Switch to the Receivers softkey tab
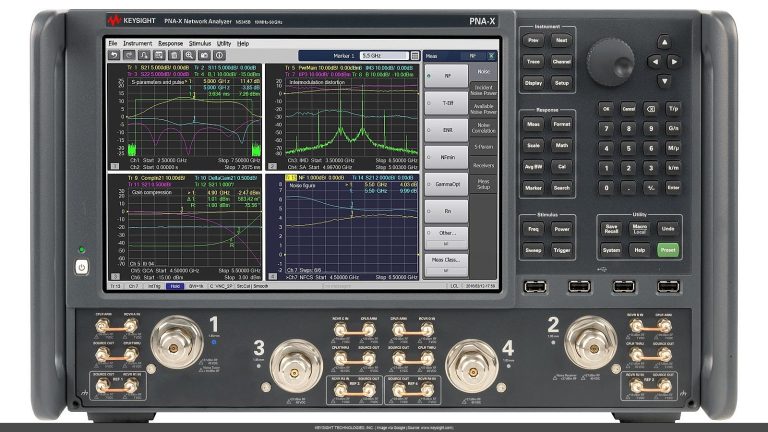The width and height of the screenshot is (768, 432). (x=483, y=166)
